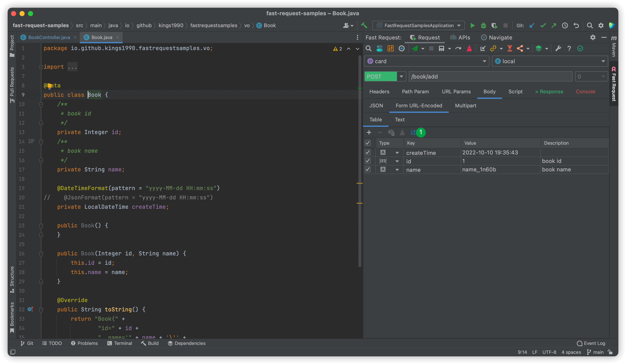Click the yellow link icon in Fast Request toolbar

click(x=493, y=48)
